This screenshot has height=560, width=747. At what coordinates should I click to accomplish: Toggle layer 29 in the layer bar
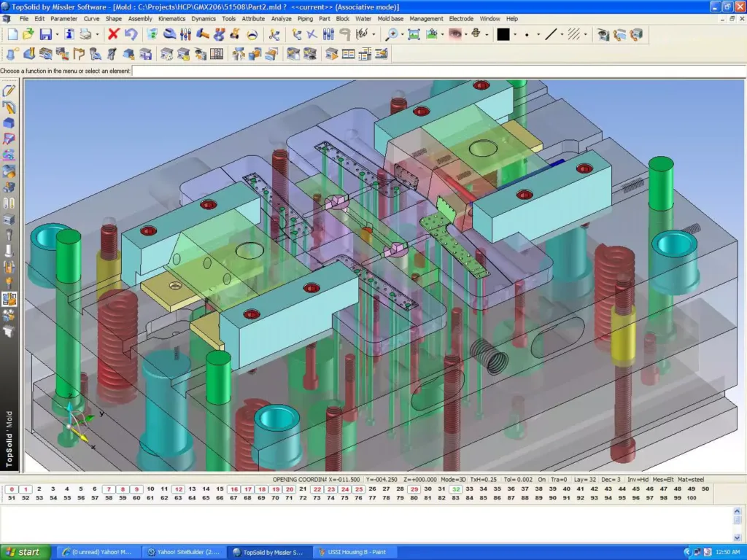tap(414, 489)
